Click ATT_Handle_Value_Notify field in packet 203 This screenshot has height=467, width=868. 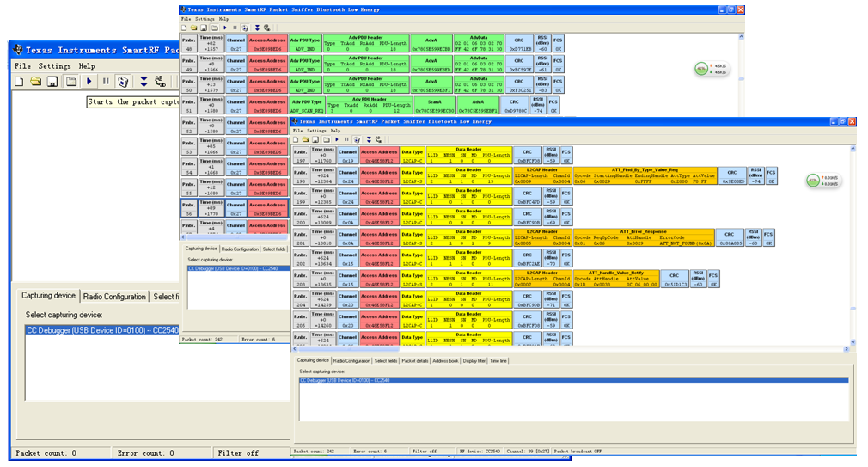(616, 279)
